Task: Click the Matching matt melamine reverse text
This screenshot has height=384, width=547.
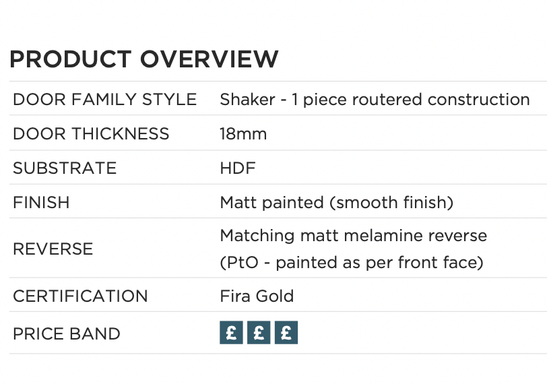Action: 353,235
